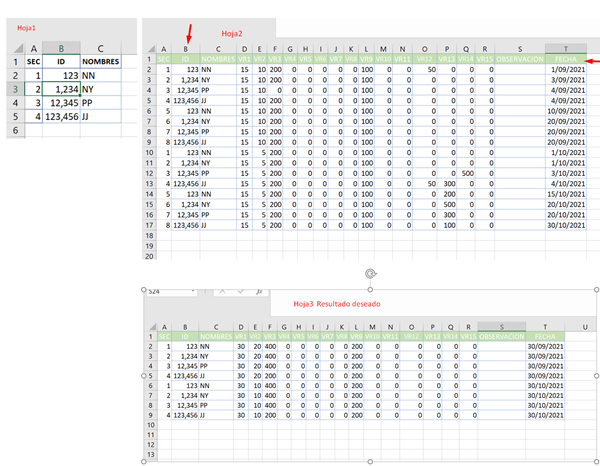Select column M header in Hoja2
Screen dimensions: 600x466
[383, 49]
